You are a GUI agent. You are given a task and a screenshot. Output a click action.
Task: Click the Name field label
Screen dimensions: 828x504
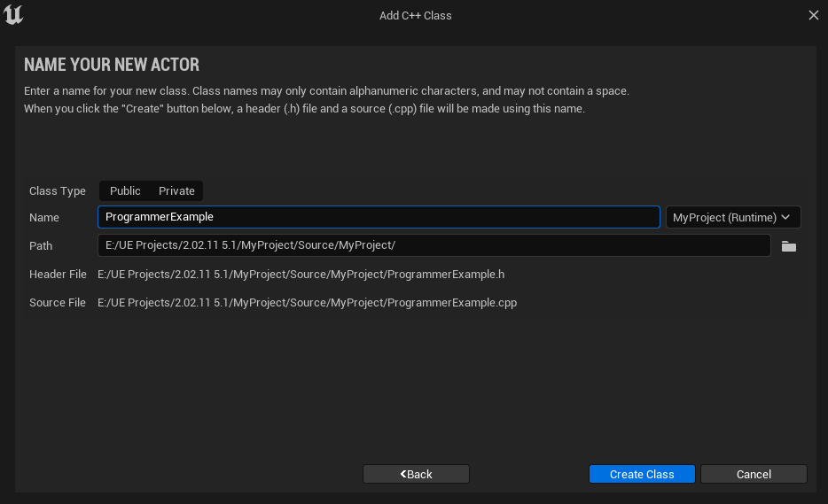point(44,217)
